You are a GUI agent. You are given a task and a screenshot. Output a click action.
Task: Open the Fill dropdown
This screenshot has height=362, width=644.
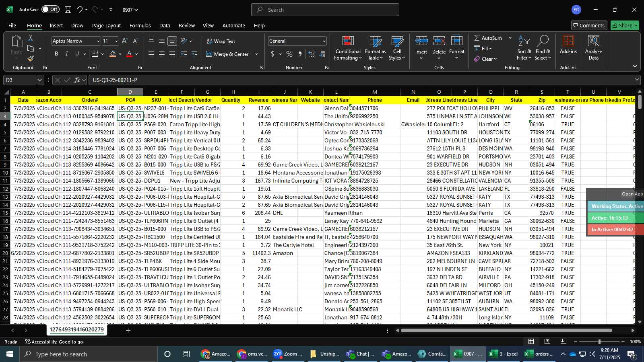click(483, 48)
